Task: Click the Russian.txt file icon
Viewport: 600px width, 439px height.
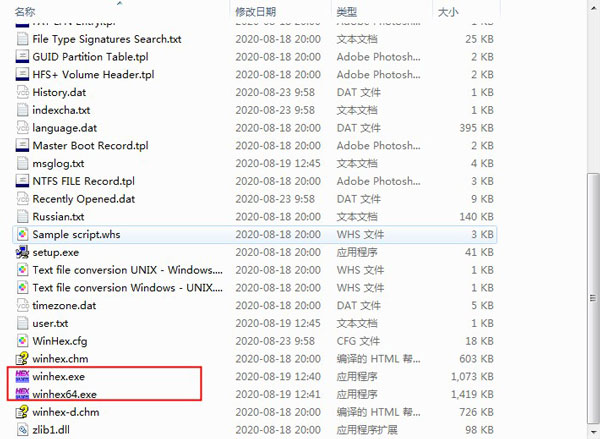Action: [23, 217]
